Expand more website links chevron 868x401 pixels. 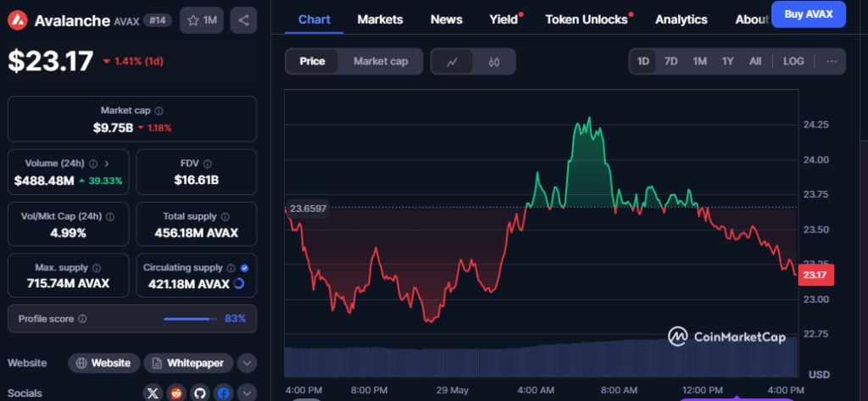pyautogui.click(x=247, y=364)
